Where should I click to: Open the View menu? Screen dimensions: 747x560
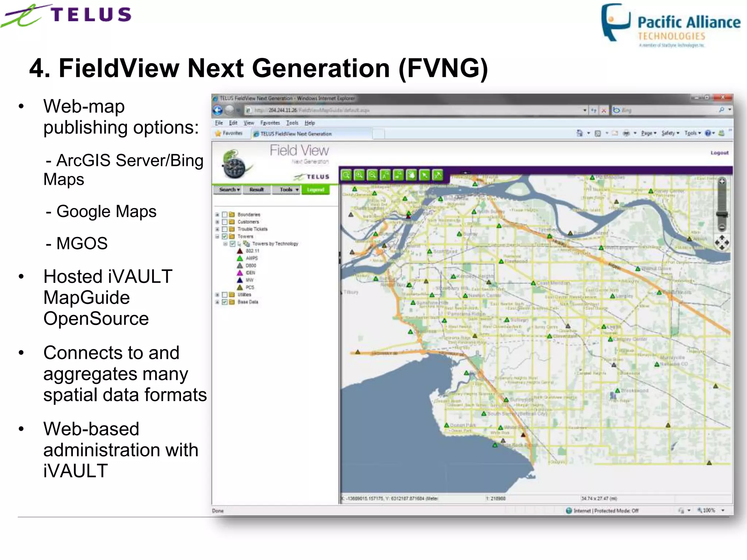249,123
